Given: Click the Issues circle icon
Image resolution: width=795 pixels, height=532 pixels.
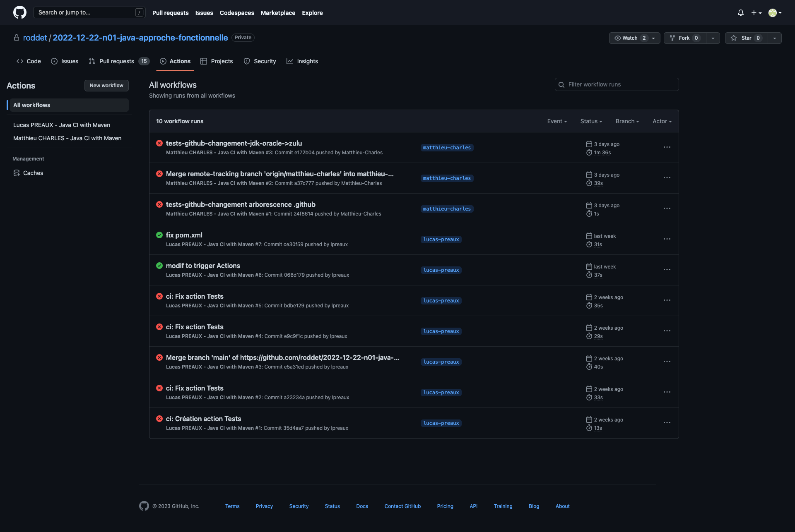Looking at the screenshot, I should tap(54, 61).
